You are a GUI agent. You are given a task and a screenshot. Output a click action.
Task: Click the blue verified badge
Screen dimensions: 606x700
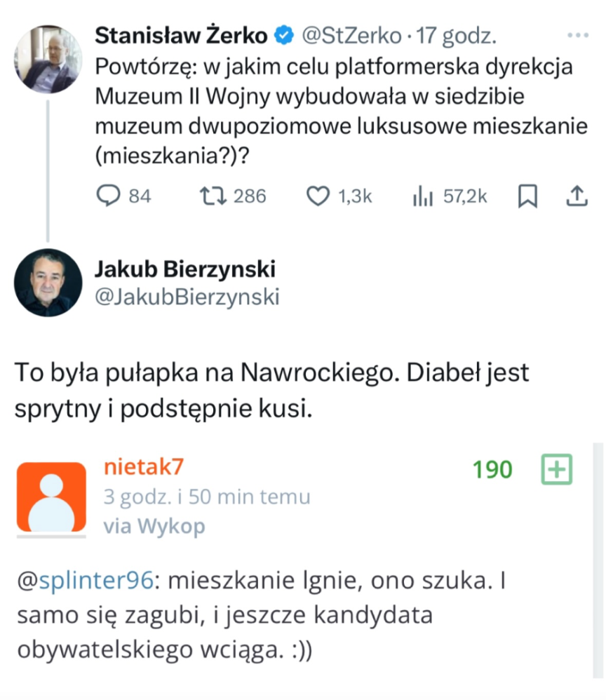click(285, 35)
